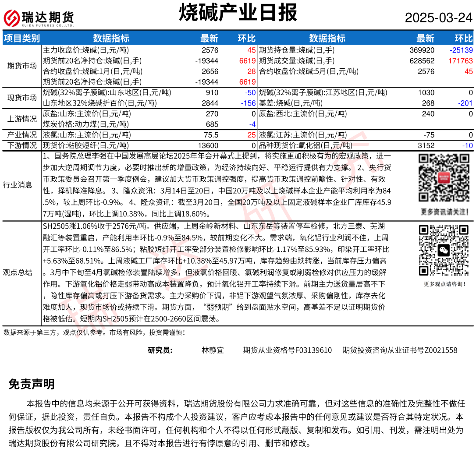Click the report date 2025-03-24
Screen dimensions: 476x449
click(438, 18)
